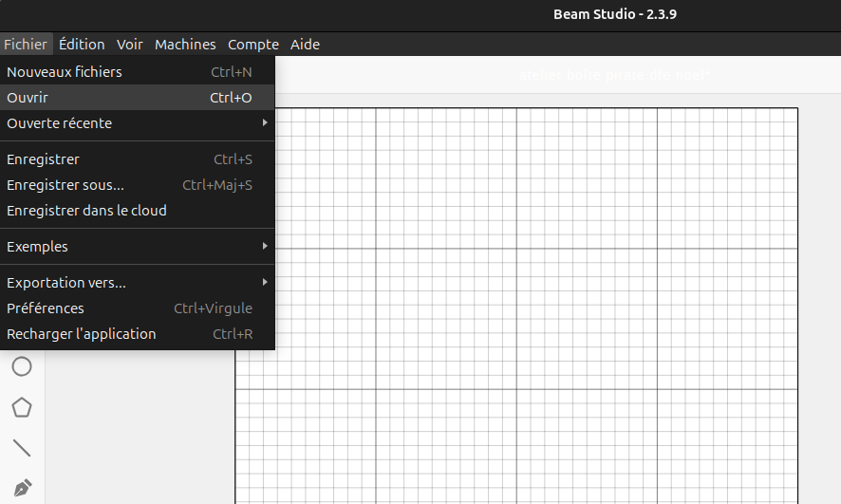Select the Ellipse tool
The height and width of the screenshot is (504, 841).
21,366
